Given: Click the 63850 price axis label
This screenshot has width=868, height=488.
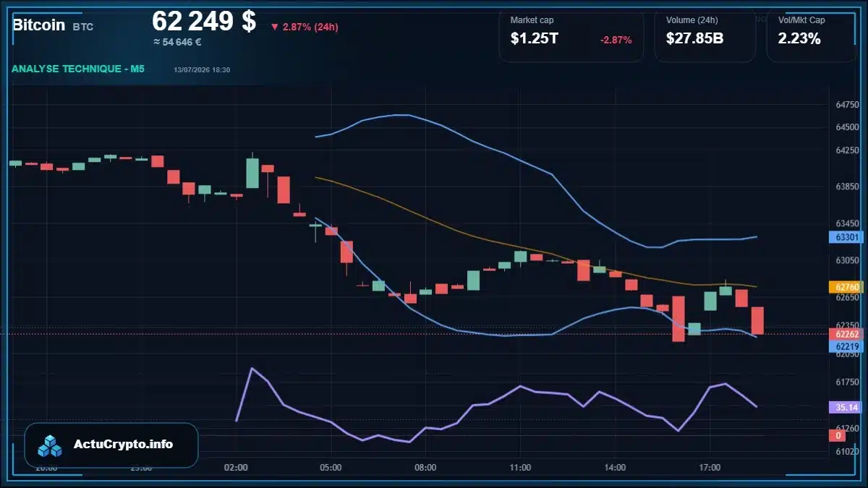Looking at the screenshot, I should 847,187.
